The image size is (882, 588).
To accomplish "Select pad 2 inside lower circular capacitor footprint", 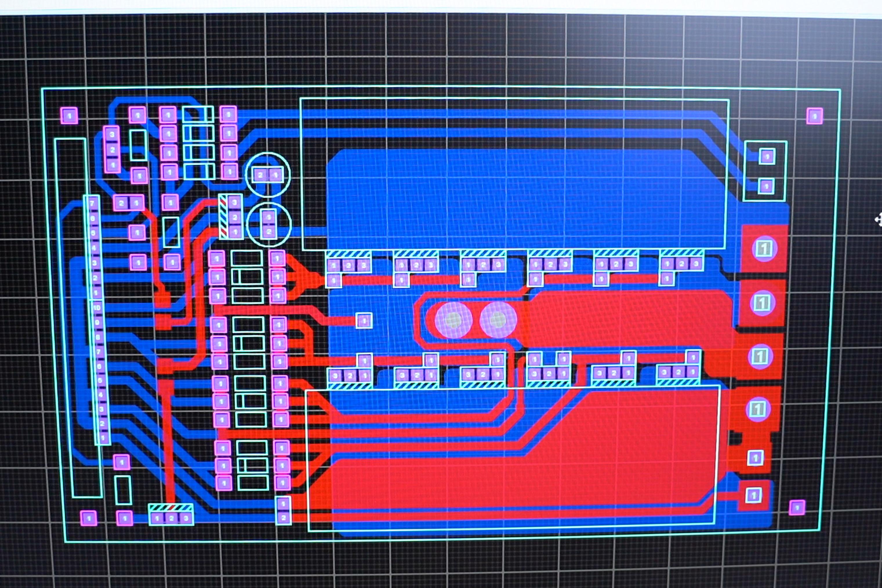I will [x=269, y=232].
